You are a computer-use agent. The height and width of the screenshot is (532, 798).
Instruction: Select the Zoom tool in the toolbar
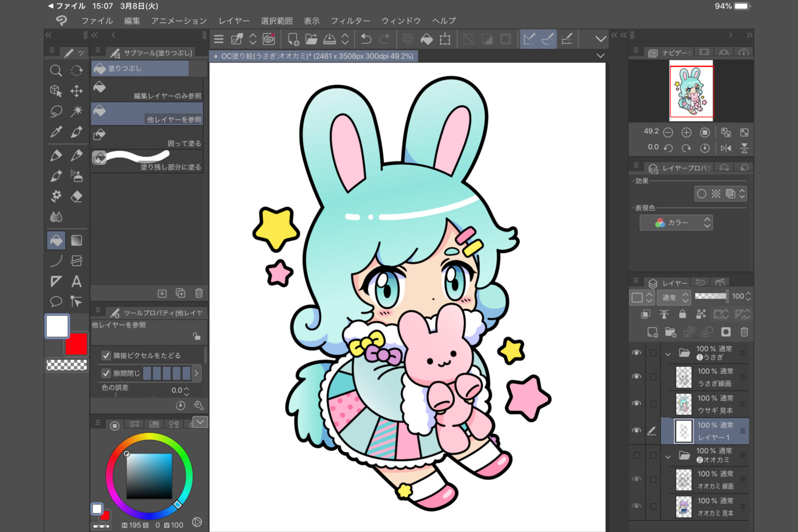(x=55, y=70)
